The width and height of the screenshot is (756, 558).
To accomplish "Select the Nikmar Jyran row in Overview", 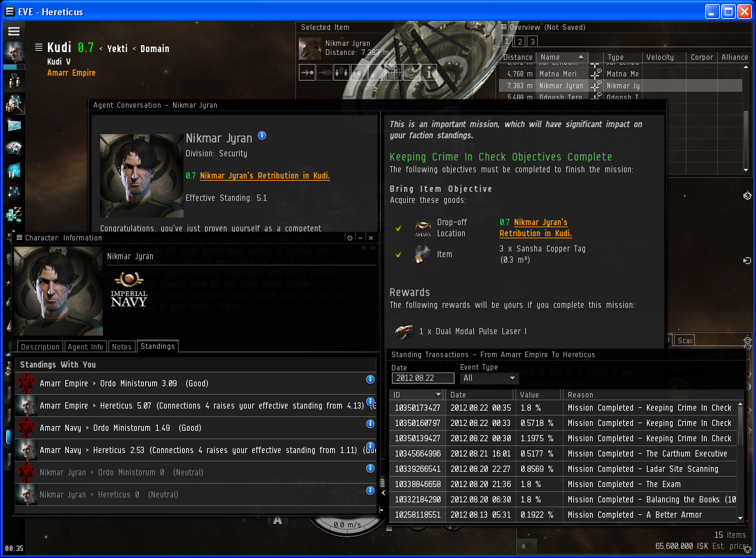I will 620,86.
